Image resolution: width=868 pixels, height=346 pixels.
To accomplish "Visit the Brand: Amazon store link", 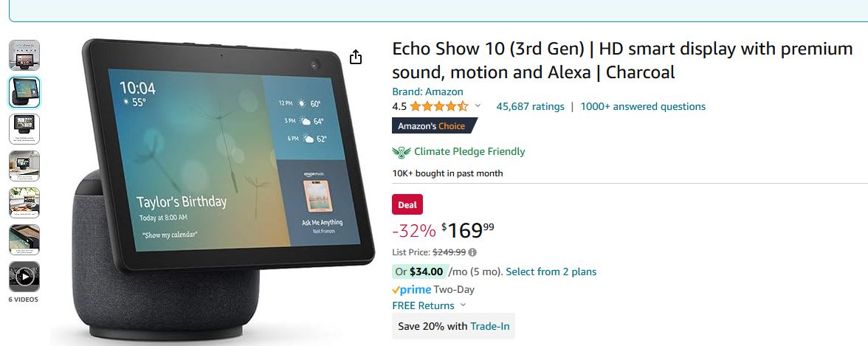I will click(x=427, y=91).
